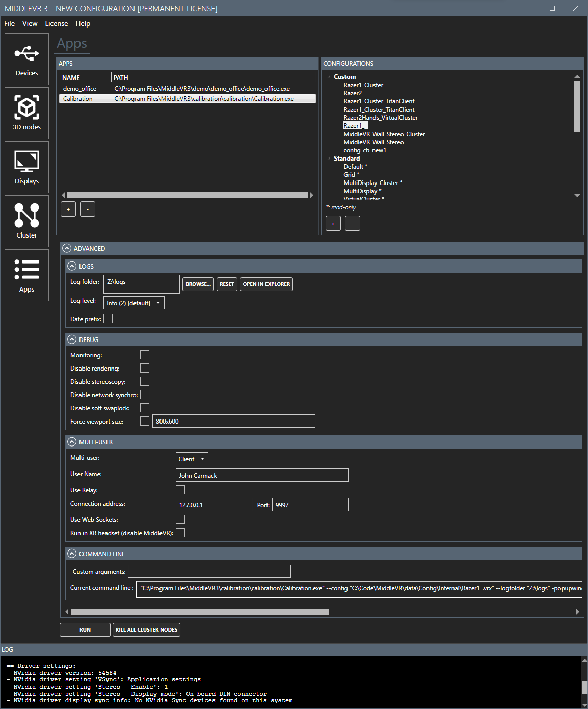Select MiddleVR_Wall_Stereo_Cluster configuration
The image size is (588, 709).
coord(384,134)
